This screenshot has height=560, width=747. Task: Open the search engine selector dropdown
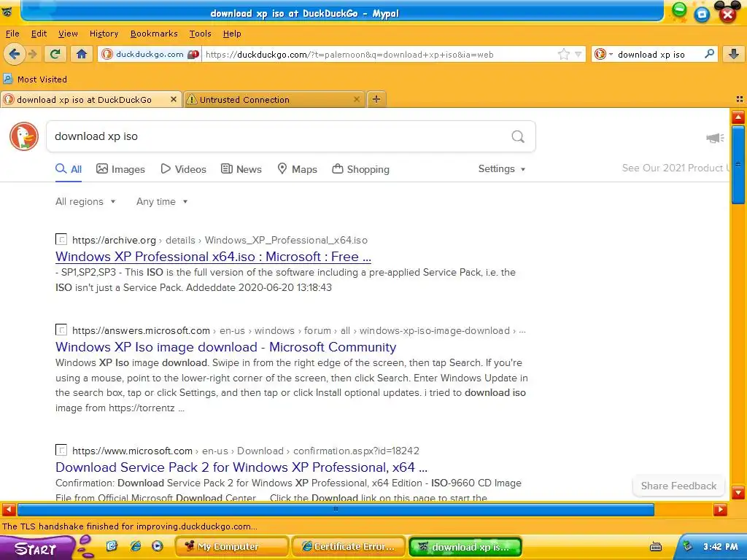click(x=603, y=54)
